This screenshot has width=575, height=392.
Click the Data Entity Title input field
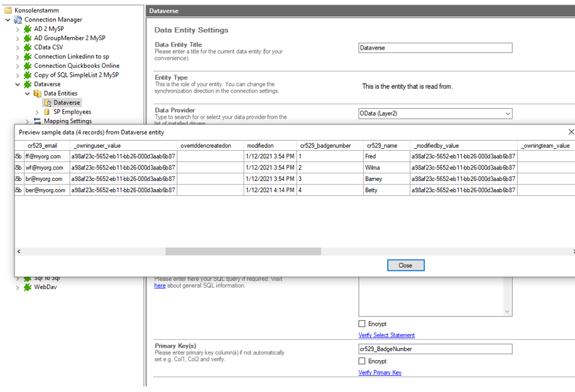point(435,48)
